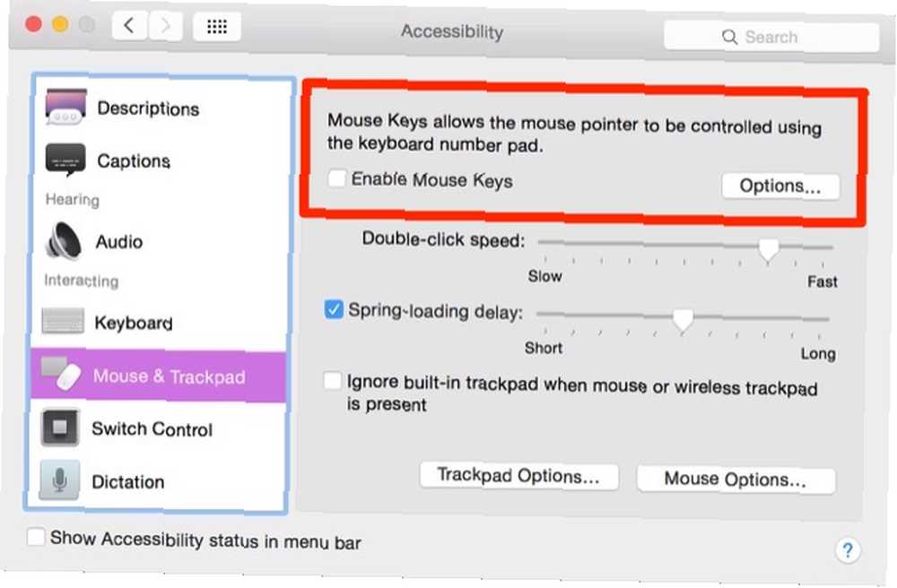Open the Switch Control icon
This screenshot has height=588, width=897.
pyautogui.click(x=60, y=428)
